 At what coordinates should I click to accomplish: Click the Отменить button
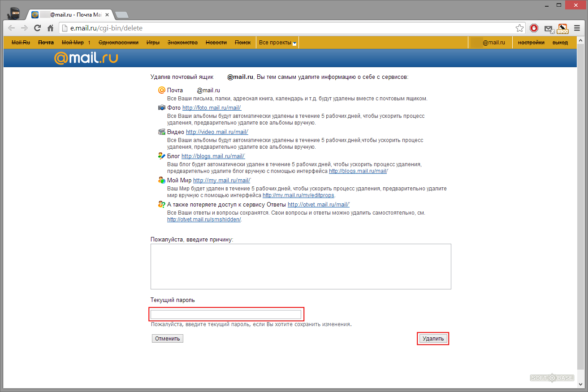168,339
